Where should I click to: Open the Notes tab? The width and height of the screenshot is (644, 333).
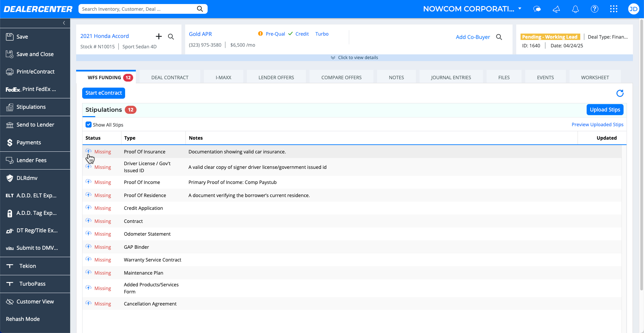tap(396, 78)
